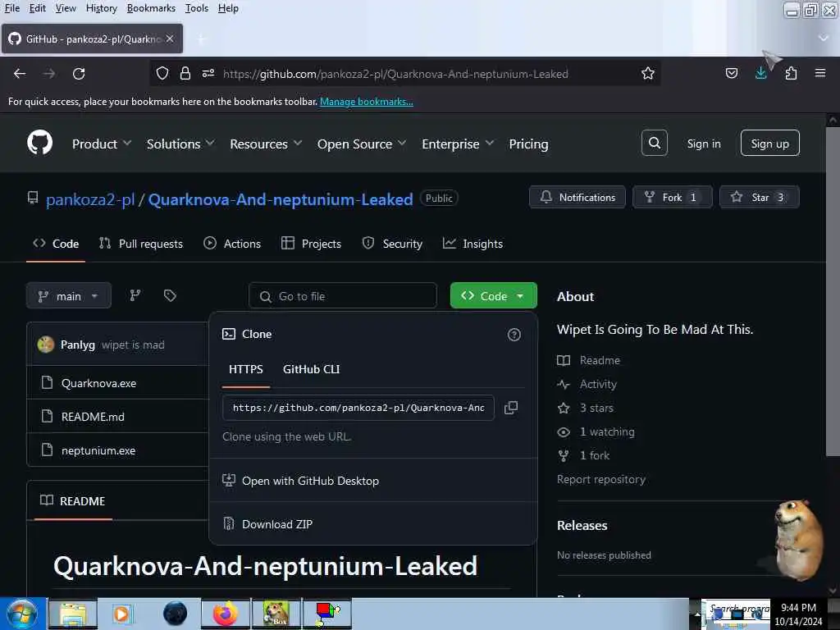Show hidden tray icons arrow
840x630 pixels.
pyautogui.click(x=696, y=614)
